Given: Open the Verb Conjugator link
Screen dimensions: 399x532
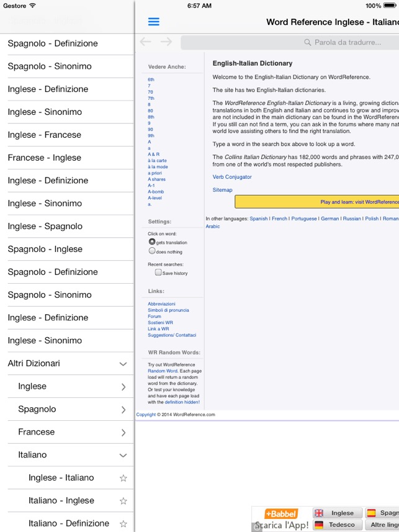Looking at the screenshot, I should point(232,177).
